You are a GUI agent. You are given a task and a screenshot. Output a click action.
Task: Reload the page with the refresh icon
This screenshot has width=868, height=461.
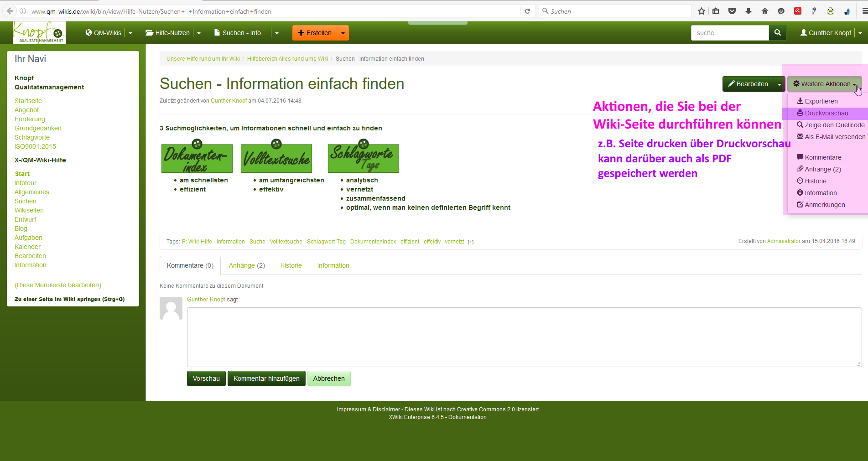[x=527, y=11]
